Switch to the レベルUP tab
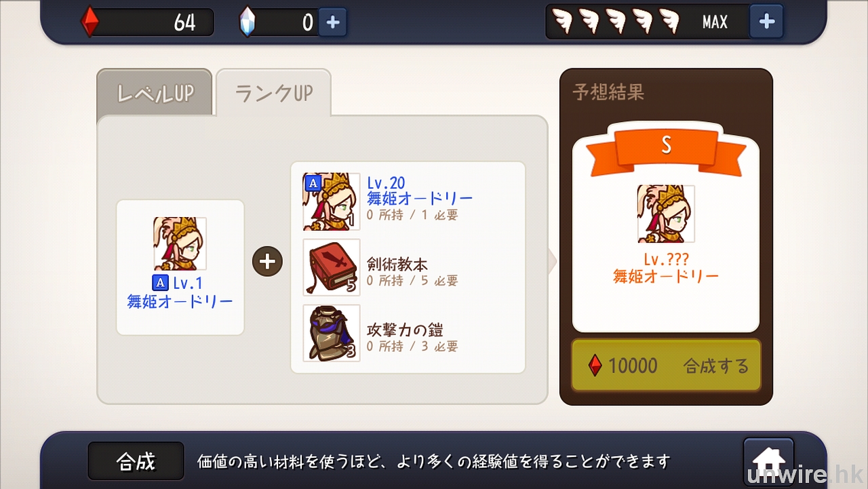 155,93
